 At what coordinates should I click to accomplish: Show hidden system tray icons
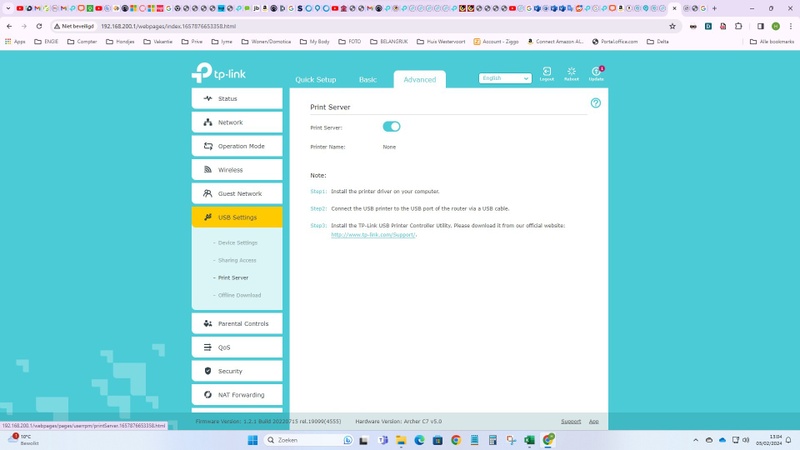coord(695,440)
